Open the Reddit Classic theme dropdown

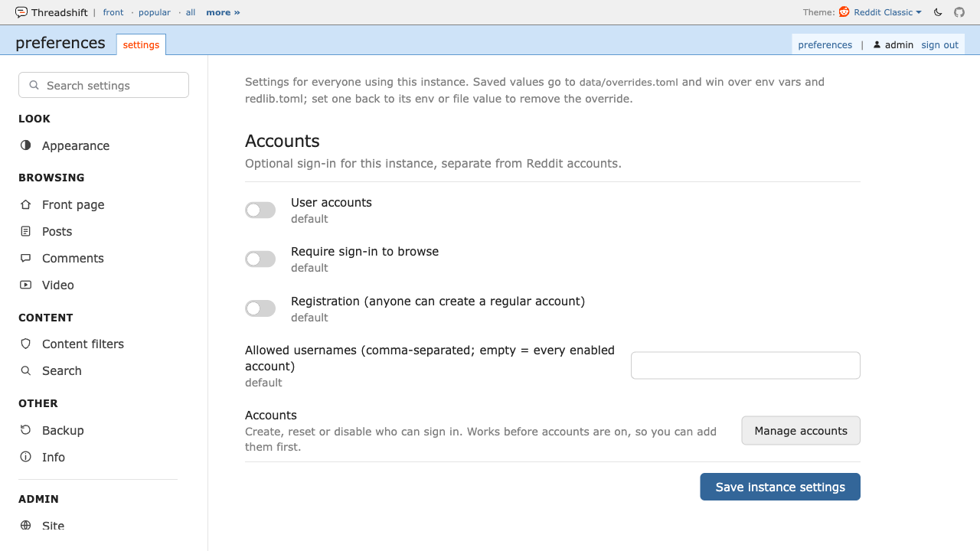click(x=887, y=12)
